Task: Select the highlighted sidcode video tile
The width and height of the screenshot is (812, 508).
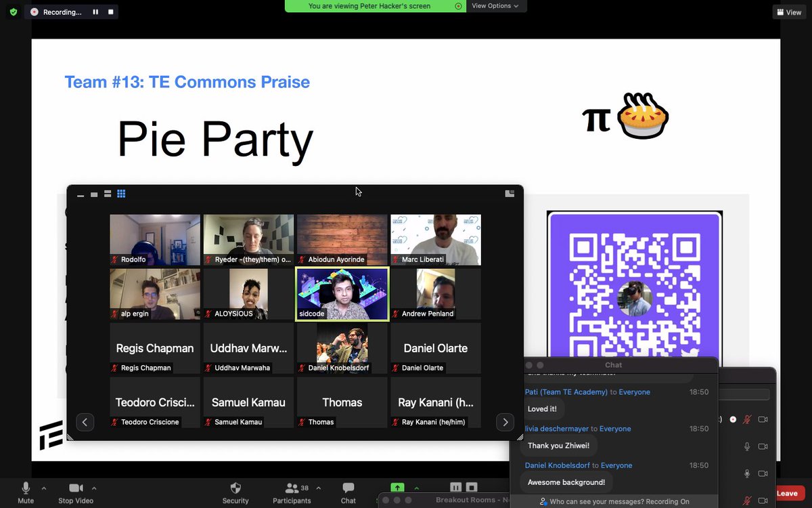Action: click(342, 294)
